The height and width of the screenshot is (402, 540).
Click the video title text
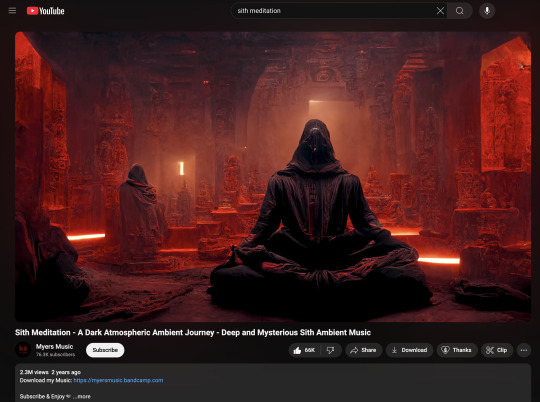(x=193, y=332)
